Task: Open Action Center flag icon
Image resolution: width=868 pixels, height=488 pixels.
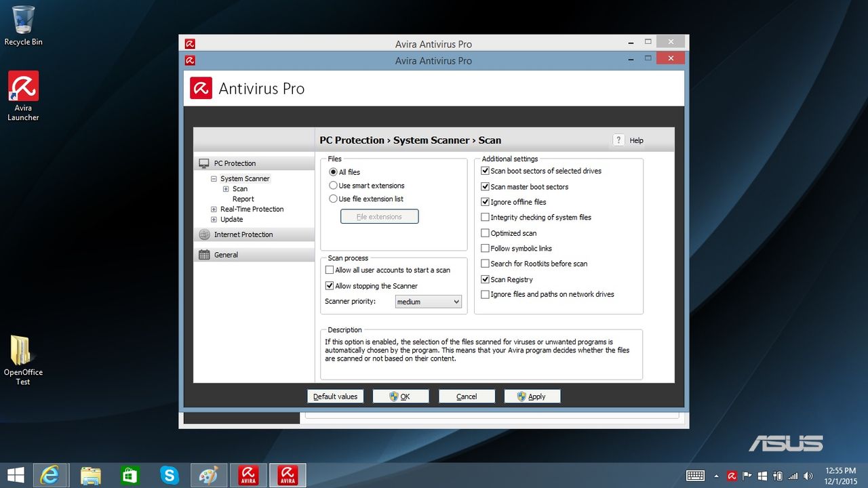Action: [x=747, y=476]
